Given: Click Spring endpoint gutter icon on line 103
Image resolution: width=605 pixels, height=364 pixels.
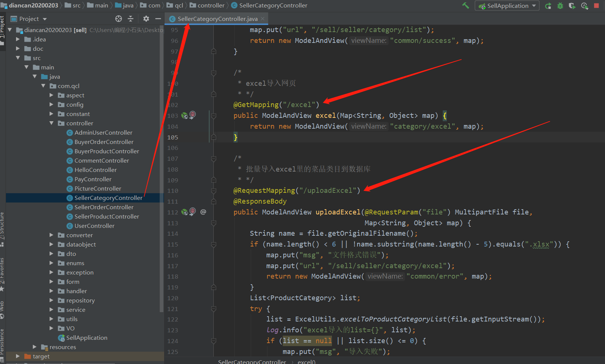Looking at the screenshot, I should [185, 116].
